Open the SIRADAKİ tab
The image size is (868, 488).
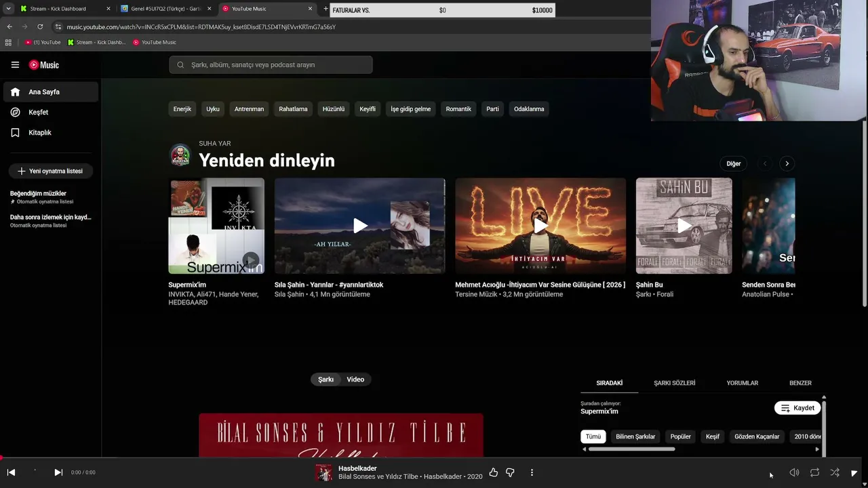click(x=610, y=383)
